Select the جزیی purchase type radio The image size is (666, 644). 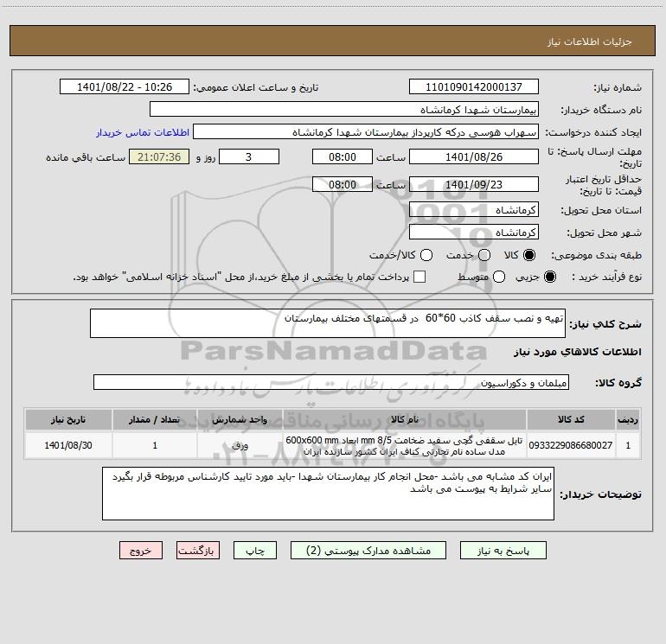(549, 277)
